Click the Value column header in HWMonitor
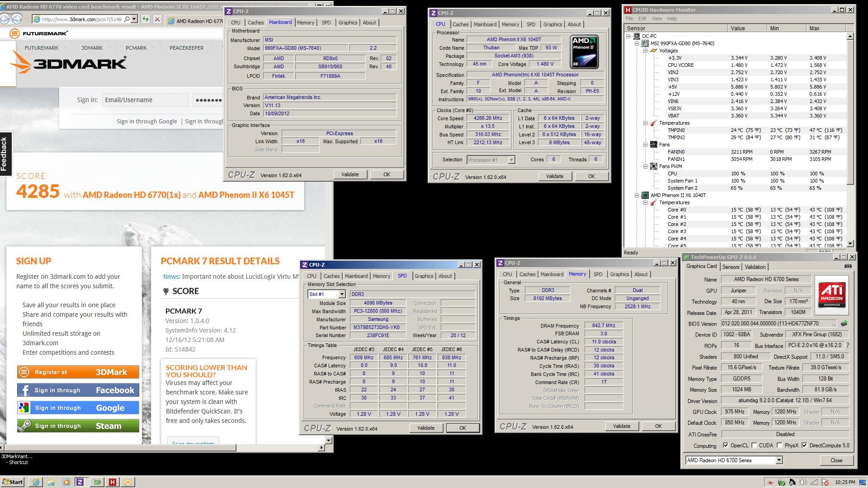868x488 pixels. click(x=747, y=28)
